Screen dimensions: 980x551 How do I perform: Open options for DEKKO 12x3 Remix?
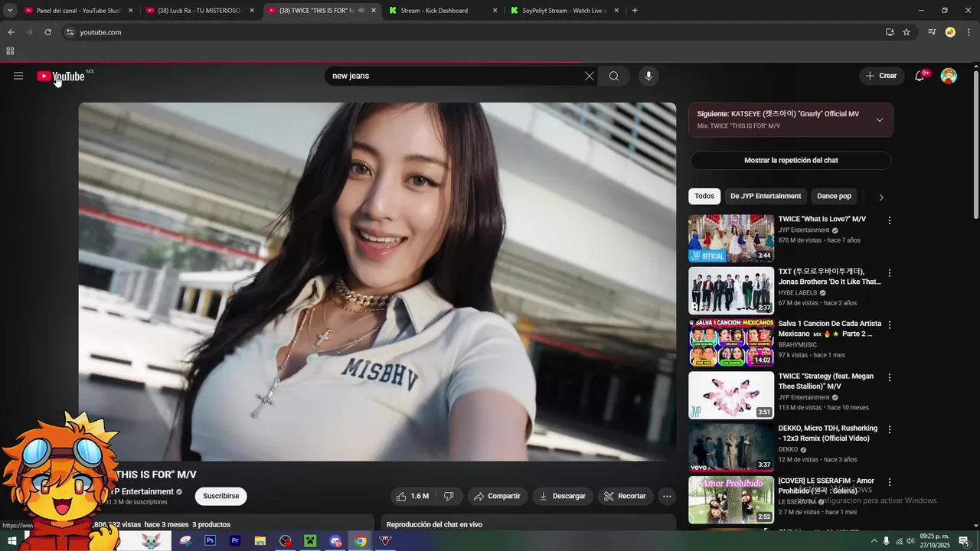click(x=890, y=430)
